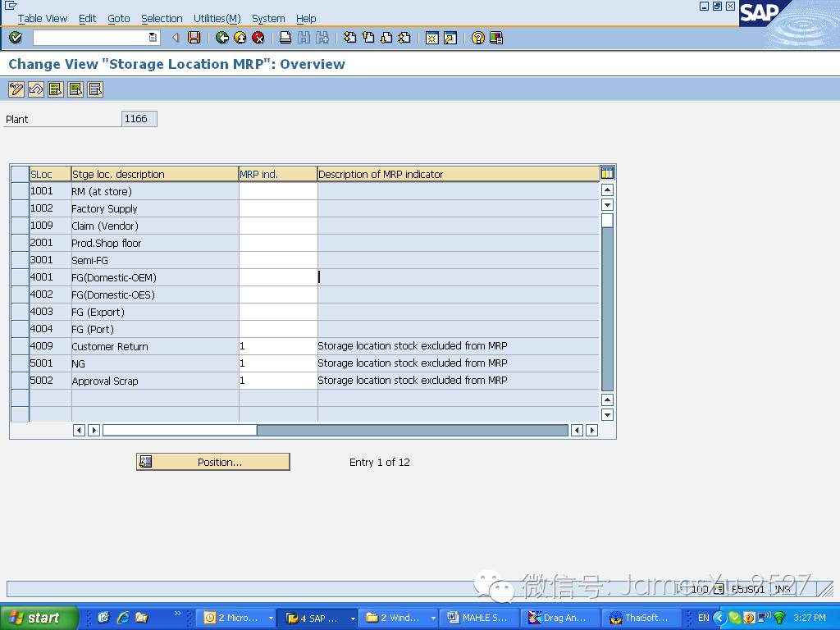This screenshot has height=630, width=840.
Task: Select row 2001 Prod.Shop floor
Action: coord(20,243)
